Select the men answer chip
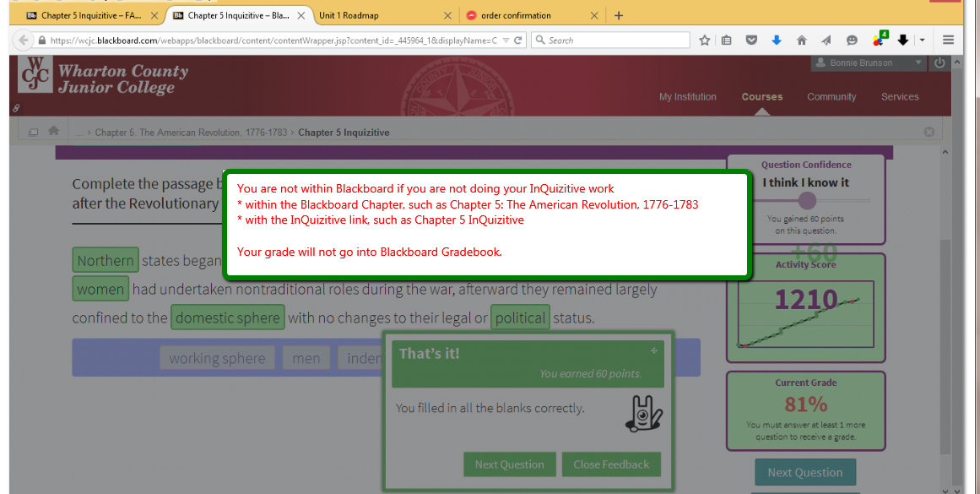 coord(306,358)
